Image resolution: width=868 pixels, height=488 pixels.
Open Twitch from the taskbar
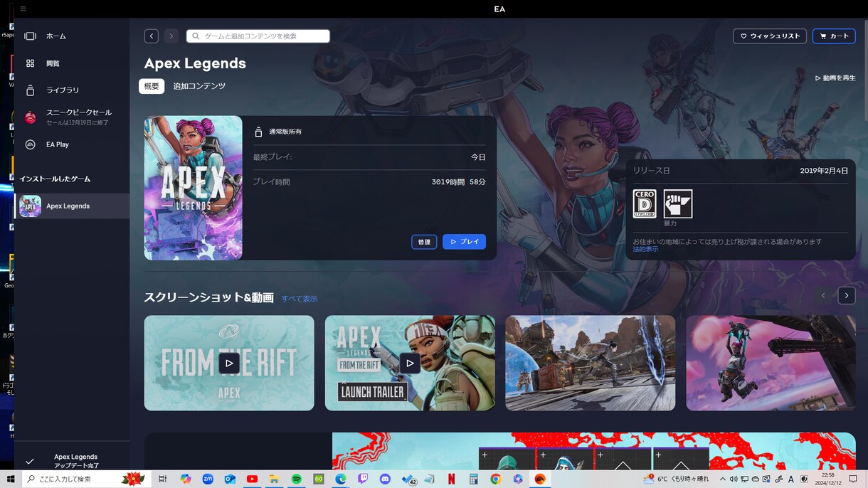pos(362,479)
